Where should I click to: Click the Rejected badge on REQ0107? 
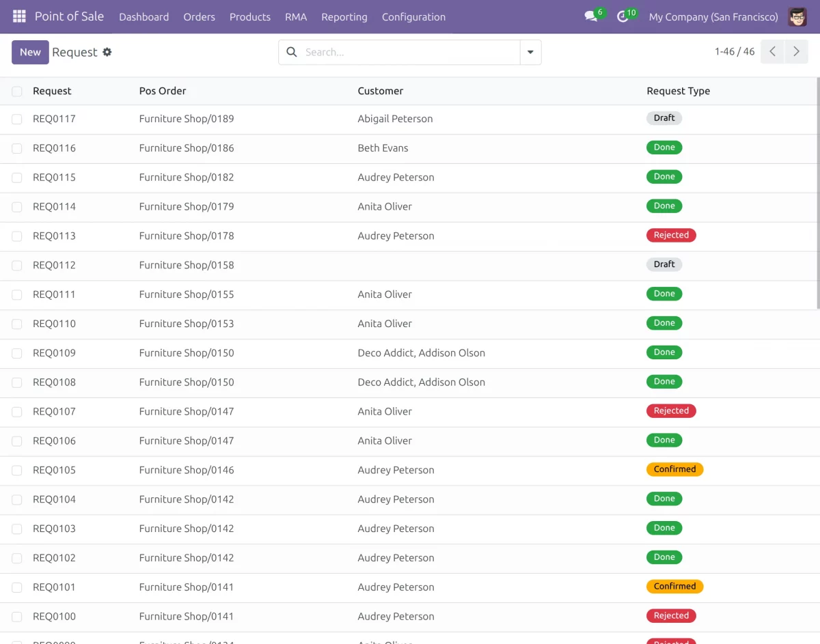click(671, 411)
